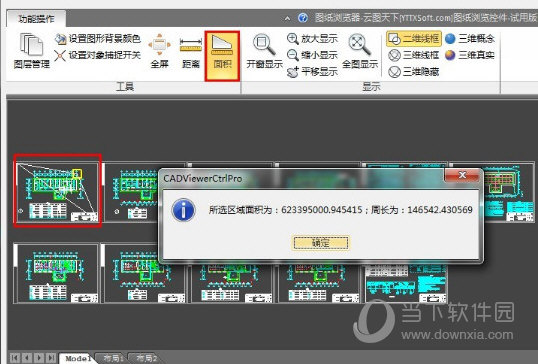Confirm dialog with 确定 button
The width and height of the screenshot is (538, 364).
point(320,243)
